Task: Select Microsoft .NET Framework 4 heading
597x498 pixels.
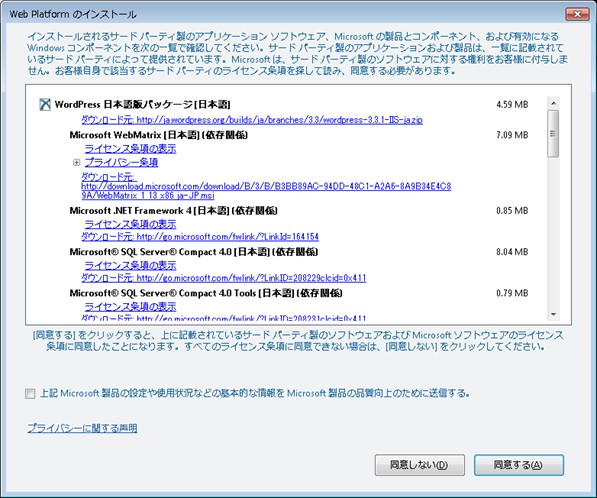Action: pyautogui.click(x=174, y=211)
